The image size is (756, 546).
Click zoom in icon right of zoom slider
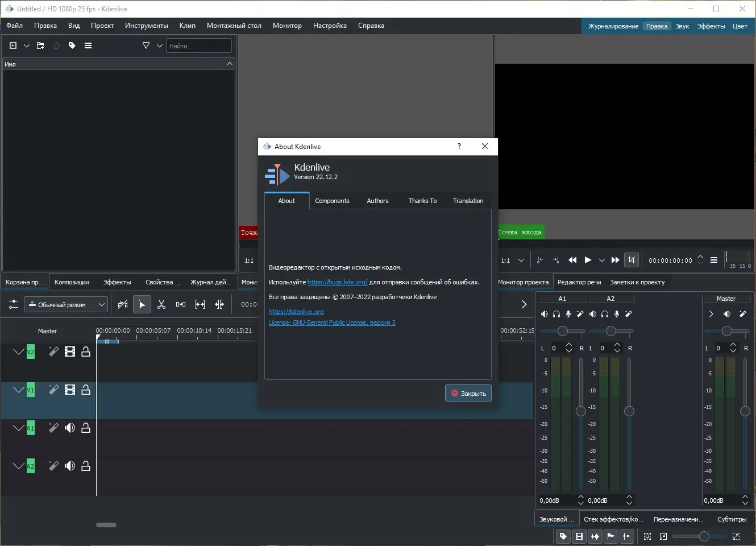click(736, 536)
